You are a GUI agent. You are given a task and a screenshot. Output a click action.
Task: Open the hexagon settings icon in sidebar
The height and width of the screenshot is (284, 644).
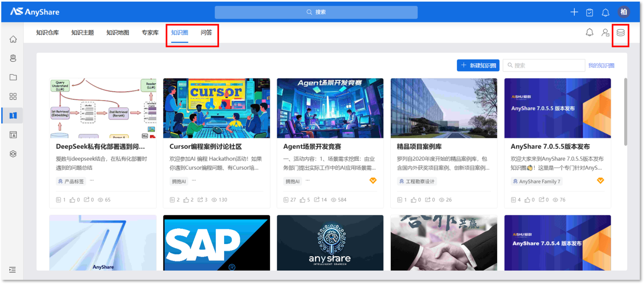pos(13,154)
